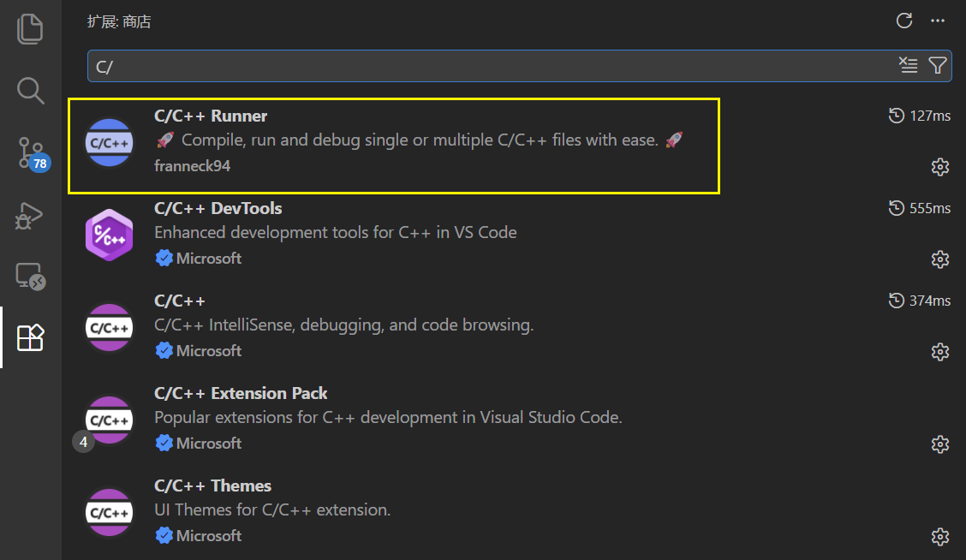Viewport: 966px width, 560px height.
Task: Open manage gear for C/C++ Extension Pack
Action: click(x=940, y=444)
